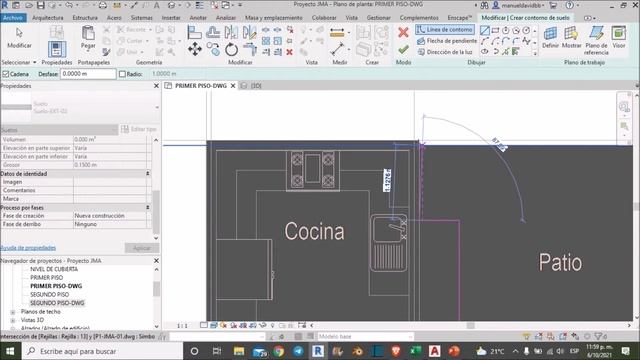Screen dimensions: 640x360
Task: Click the Save icon in quick access toolbar
Action: pyautogui.click(x=40, y=5)
